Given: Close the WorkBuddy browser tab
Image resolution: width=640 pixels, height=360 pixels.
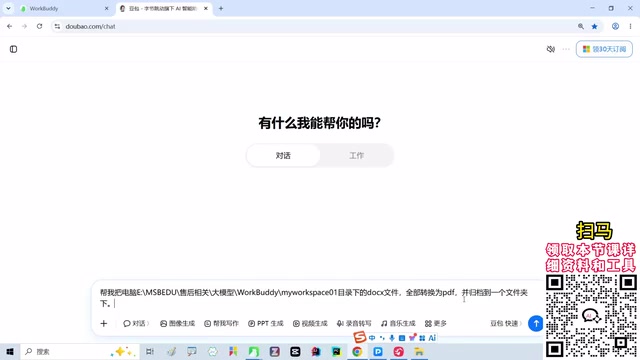Looking at the screenshot, I should (107, 8).
